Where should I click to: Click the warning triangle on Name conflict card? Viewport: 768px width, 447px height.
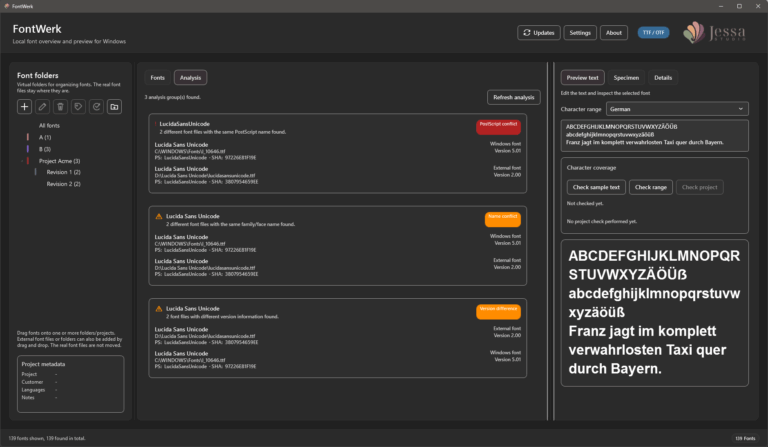[159, 216]
